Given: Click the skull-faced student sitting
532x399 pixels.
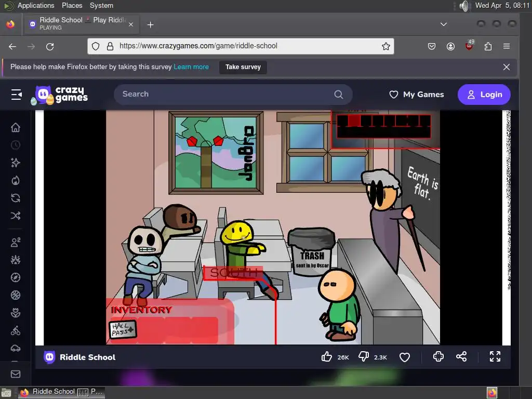Looking at the screenshot, I should [145, 265].
